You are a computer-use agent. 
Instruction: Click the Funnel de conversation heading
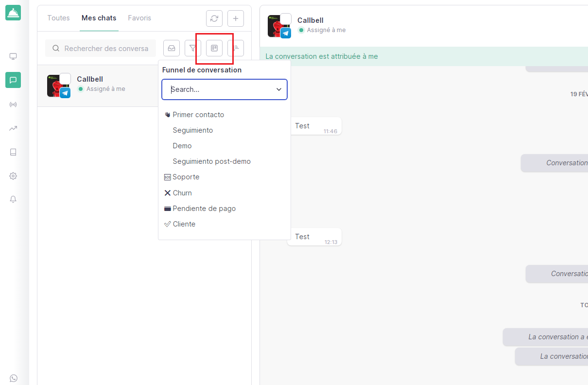coord(202,70)
